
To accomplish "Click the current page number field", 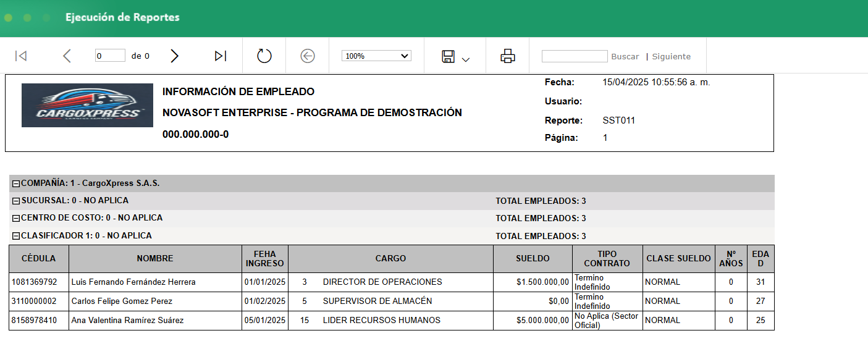I will [110, 56].
